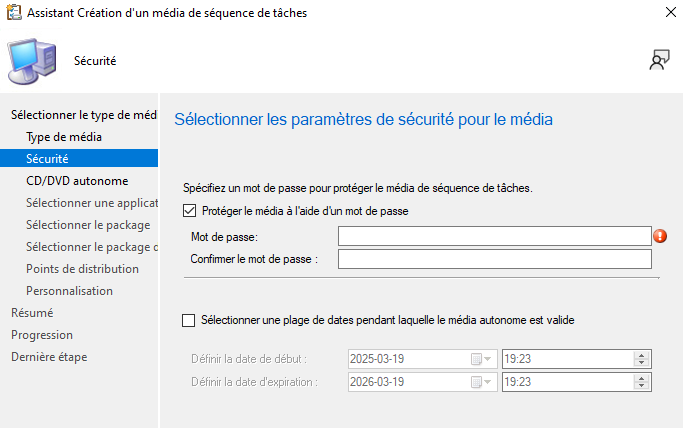The height and width of the screenshot is (428, 683).
Task: Uncheck "Protéger le média à l'aide d'un mot de passe"
Action: 191,211
